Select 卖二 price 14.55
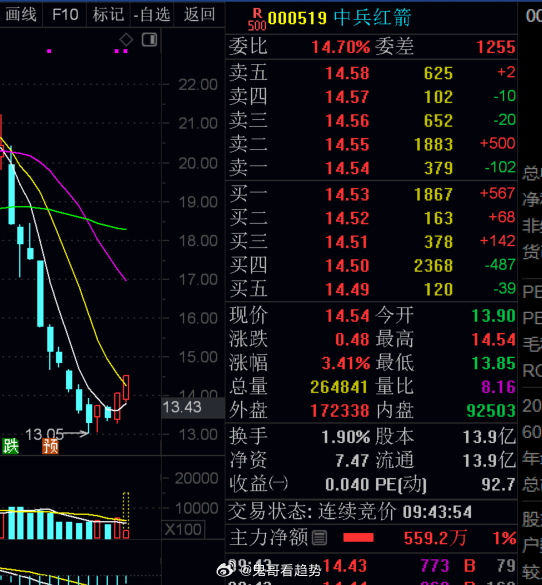The width and height of the screenshot is (542, 585). [347, 144]
